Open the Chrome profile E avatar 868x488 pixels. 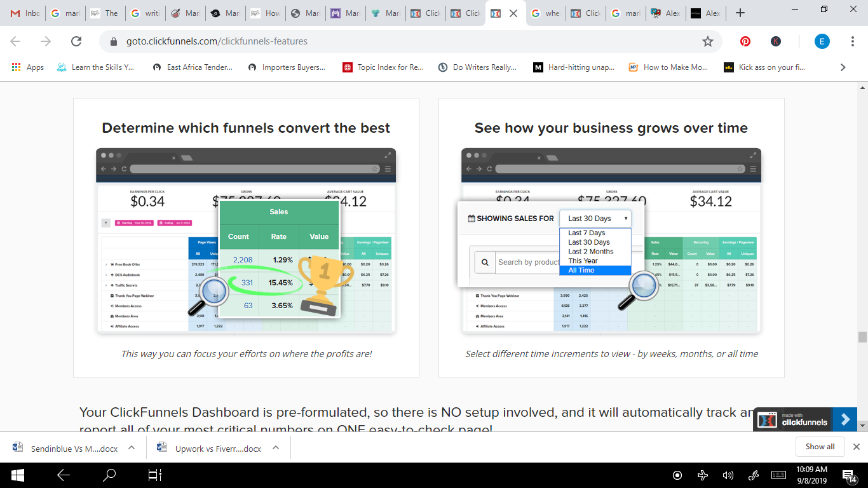click(x=822, y=41)
